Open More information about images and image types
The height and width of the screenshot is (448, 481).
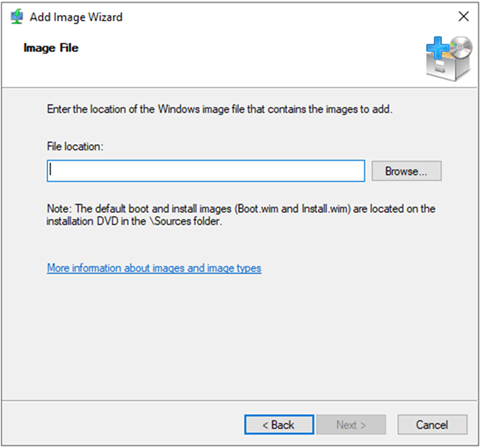tap(154, 268)
